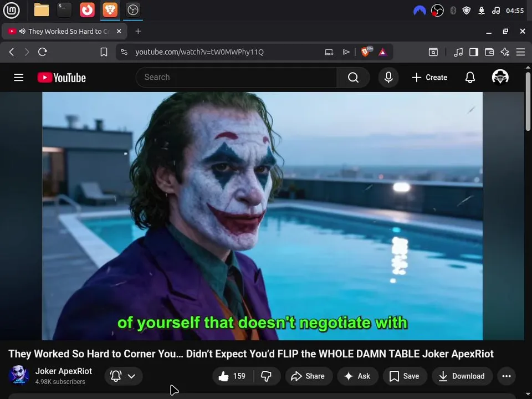Click the Share button
The height and width of the screenshot is (399, 532).
pos(309,376)
